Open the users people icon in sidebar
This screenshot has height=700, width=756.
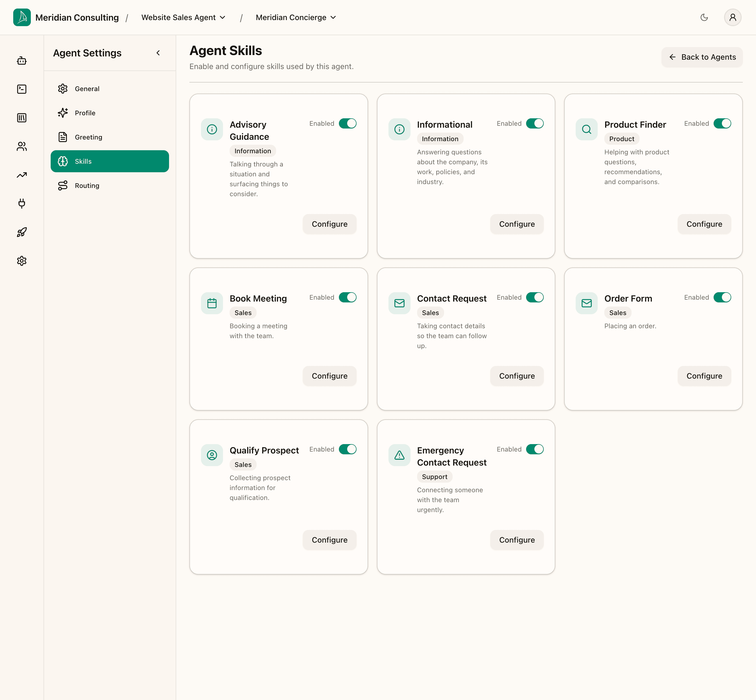[22, 146]
